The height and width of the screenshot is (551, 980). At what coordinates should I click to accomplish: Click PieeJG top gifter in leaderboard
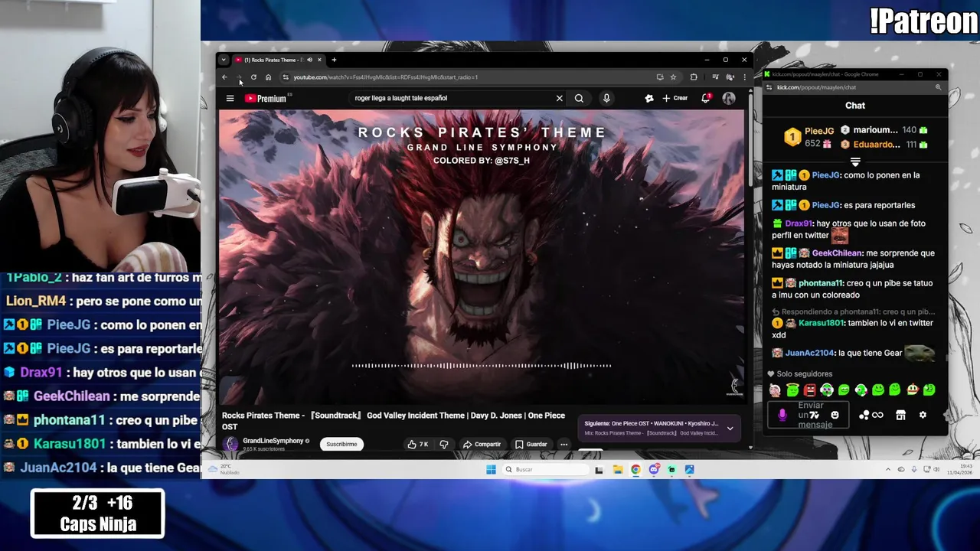[x=818, y=131]
